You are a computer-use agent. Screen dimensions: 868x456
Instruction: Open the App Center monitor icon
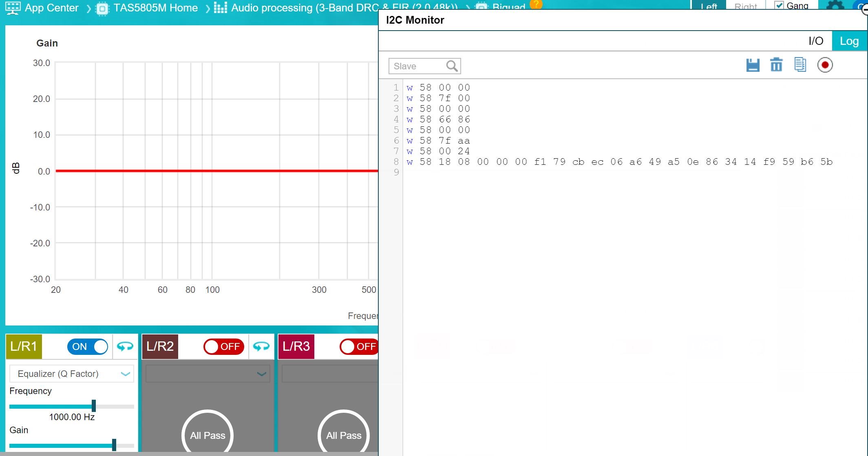pos(12,8)
